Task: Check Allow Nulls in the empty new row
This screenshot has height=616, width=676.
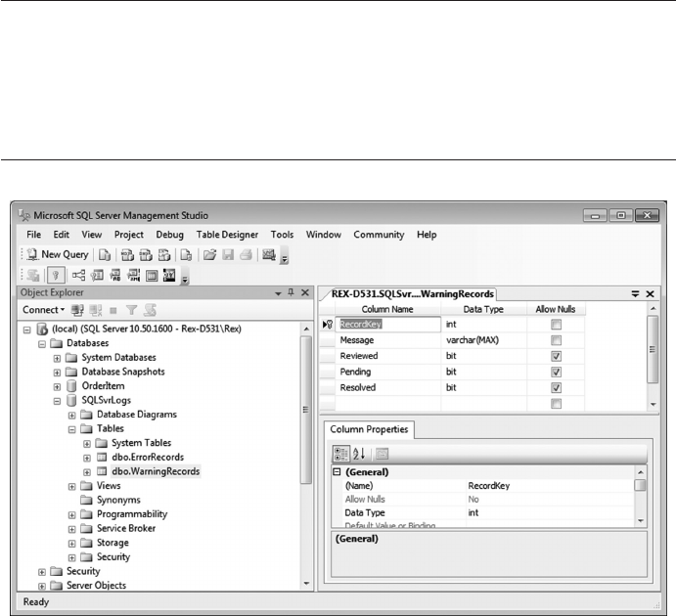Action: [x=556, y=404]
